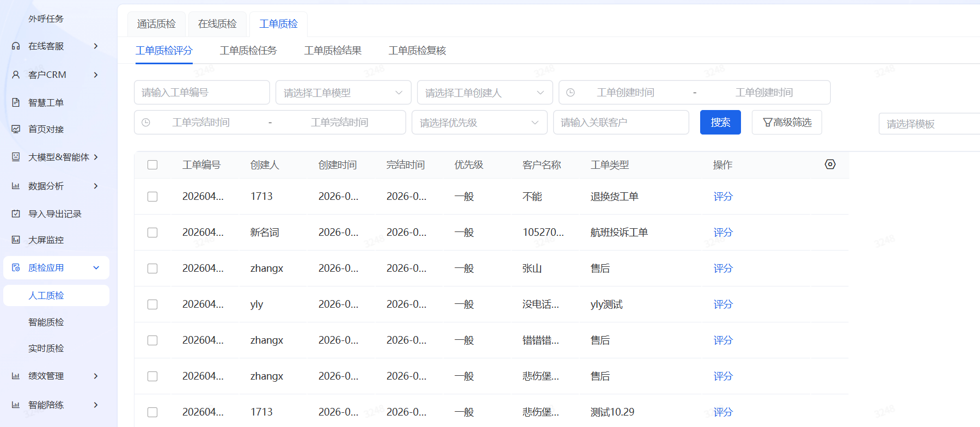The height and width of the screenshot is (427, 980).
Task: Click the headset icon beside 在线客服
Action: [x=16, y=46]
